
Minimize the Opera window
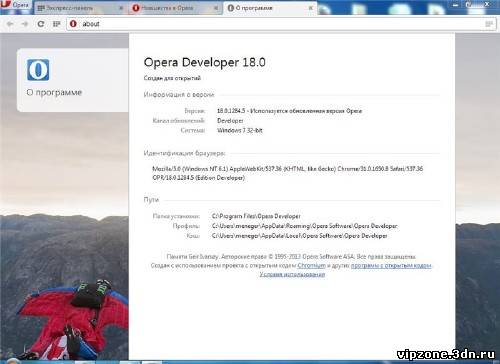coord(456,5)
